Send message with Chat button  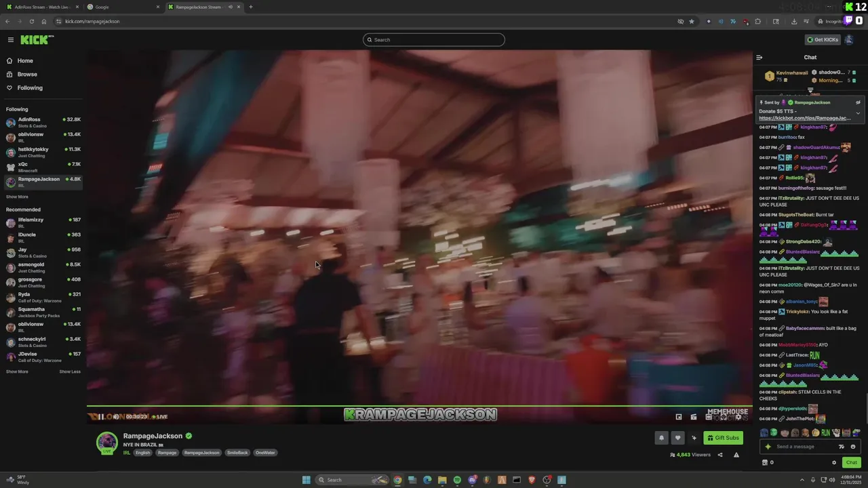(851, 462)
